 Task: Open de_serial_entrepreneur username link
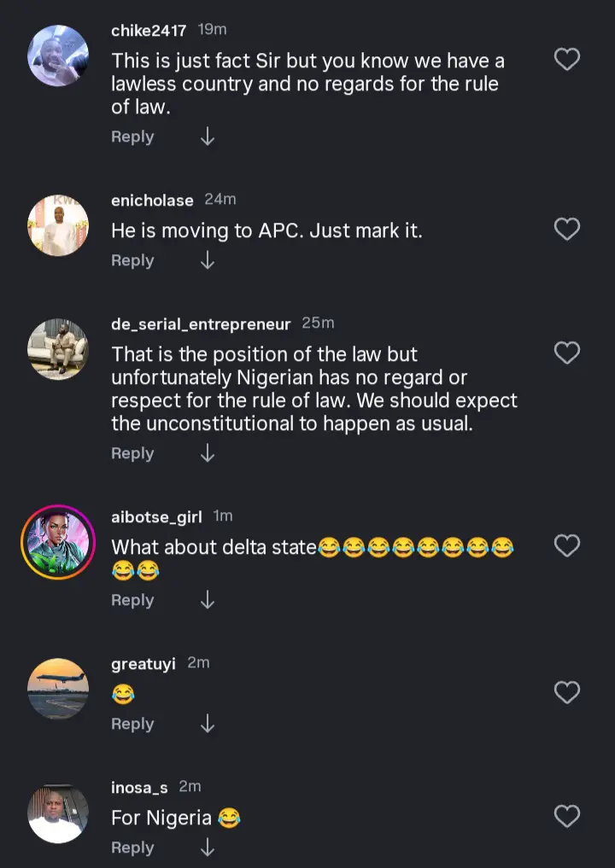pos(201,324)
